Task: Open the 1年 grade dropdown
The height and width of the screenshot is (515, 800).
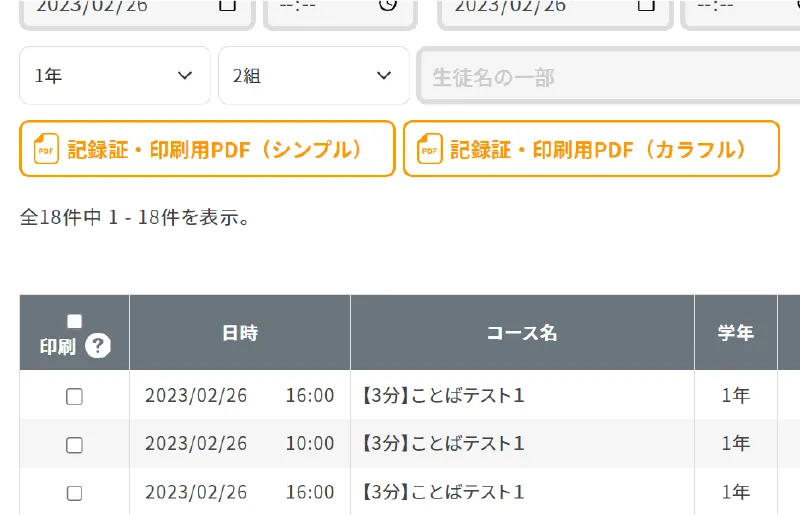Action: [114, 76]
